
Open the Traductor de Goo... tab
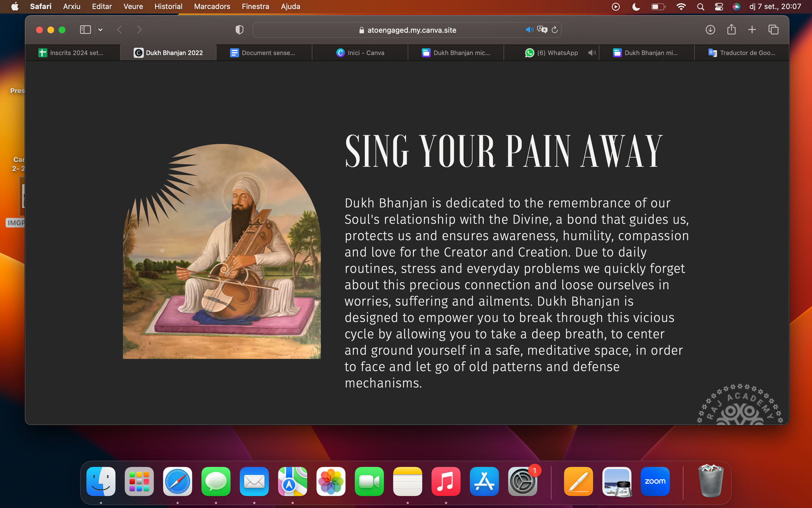pyautogui.click(x=742, y=53)
